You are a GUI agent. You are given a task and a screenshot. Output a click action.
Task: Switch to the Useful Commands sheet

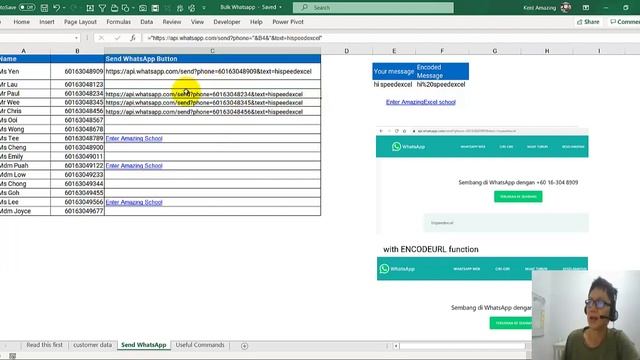coord(200,345)
